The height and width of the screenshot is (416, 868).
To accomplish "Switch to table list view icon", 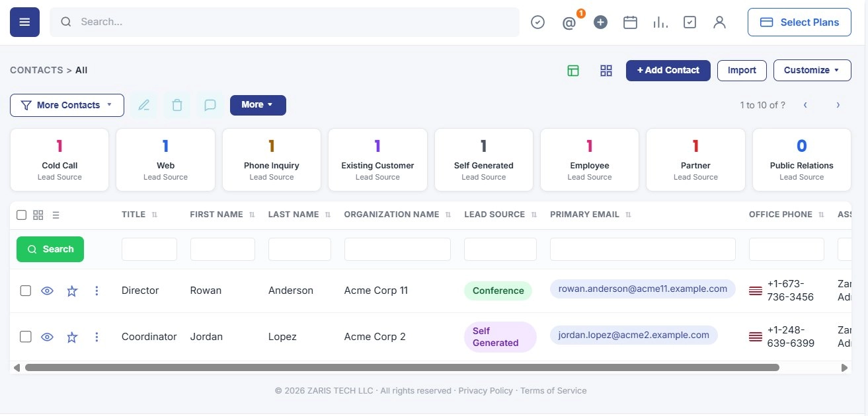I will (x=573, y=71).
